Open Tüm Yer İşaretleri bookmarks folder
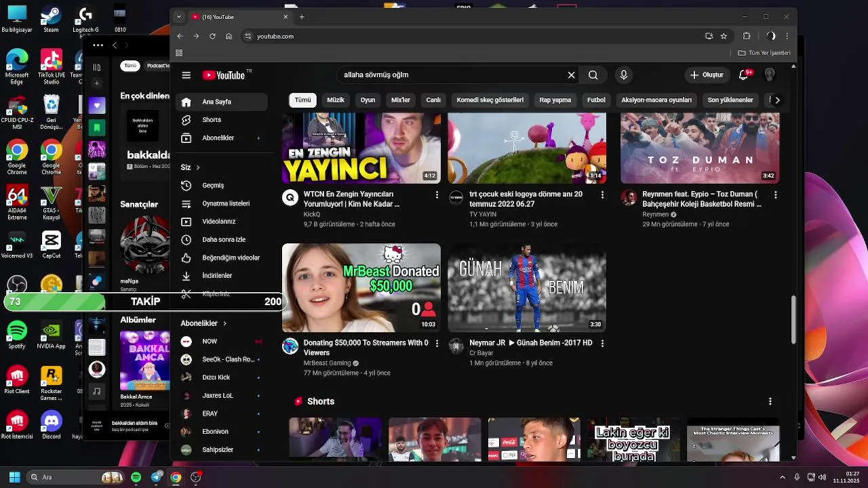The width and height of the screenshot is (868, 488). [764, 53]
